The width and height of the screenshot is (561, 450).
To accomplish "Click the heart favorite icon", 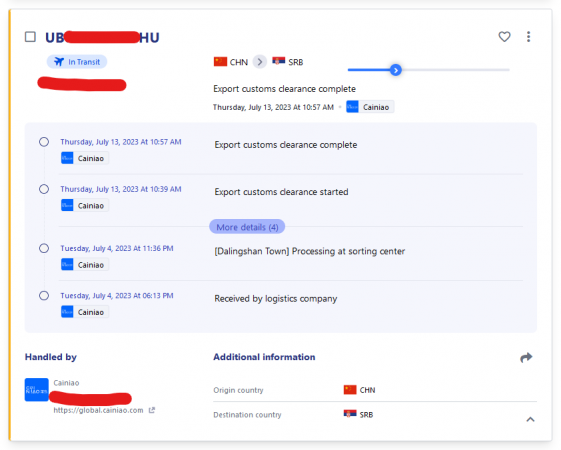I will [x=504, y=37].
